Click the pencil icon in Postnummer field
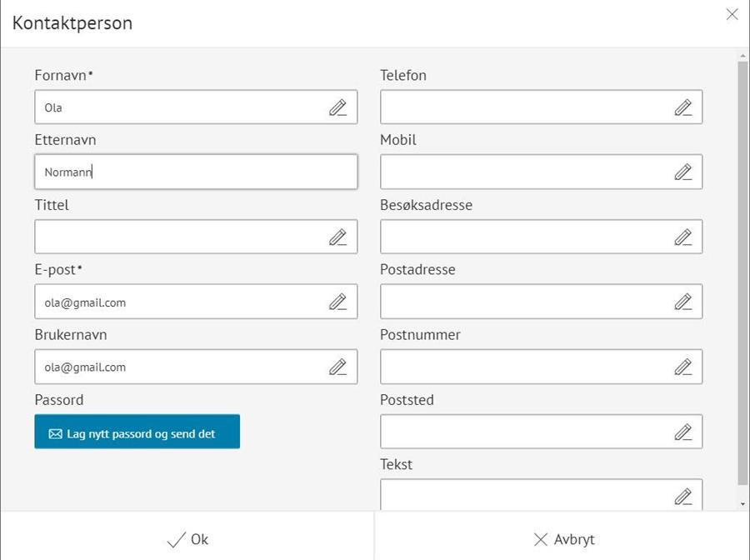The height and width of the screenshot is (560, 750). (683, 367)
